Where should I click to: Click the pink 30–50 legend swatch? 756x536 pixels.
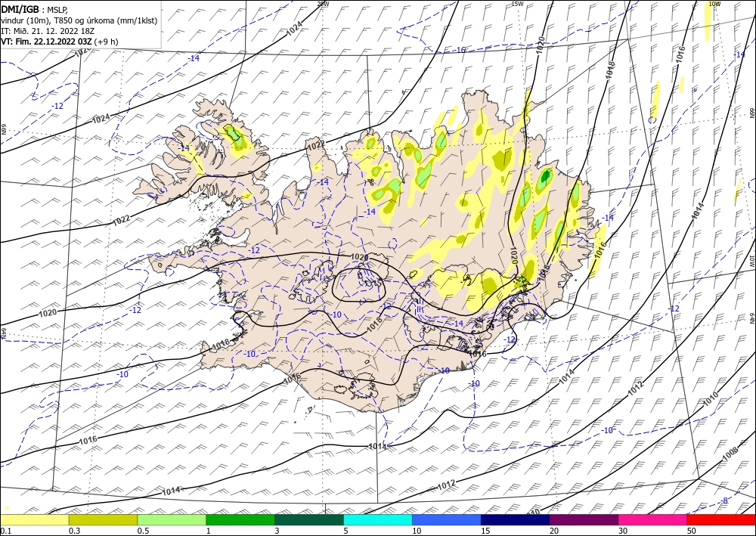coord(653,520)
